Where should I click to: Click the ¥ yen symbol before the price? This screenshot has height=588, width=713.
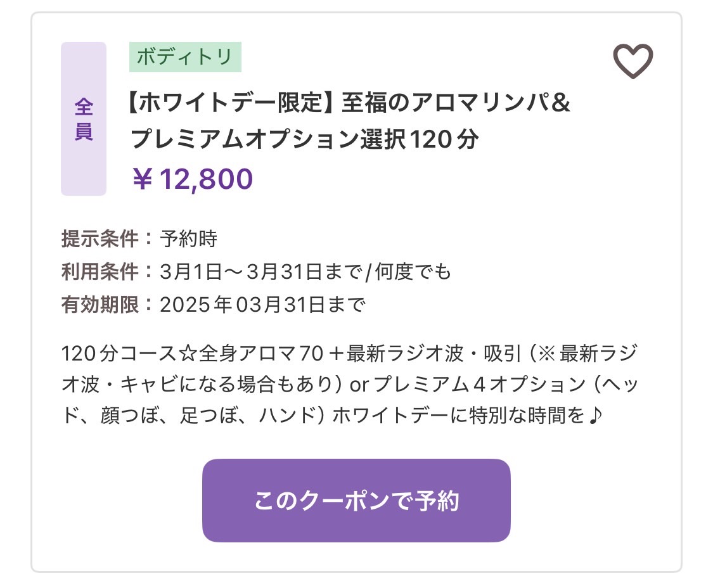[x=142, y=179]
